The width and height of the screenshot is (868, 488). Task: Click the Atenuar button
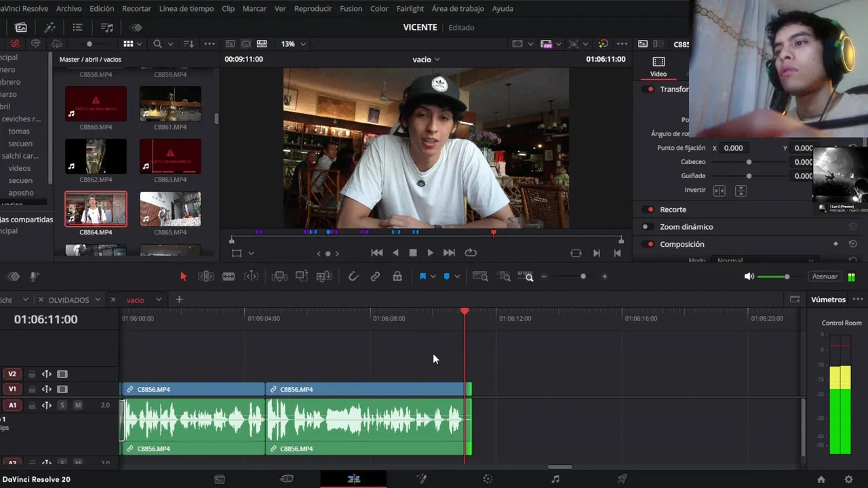coord(825,277)
